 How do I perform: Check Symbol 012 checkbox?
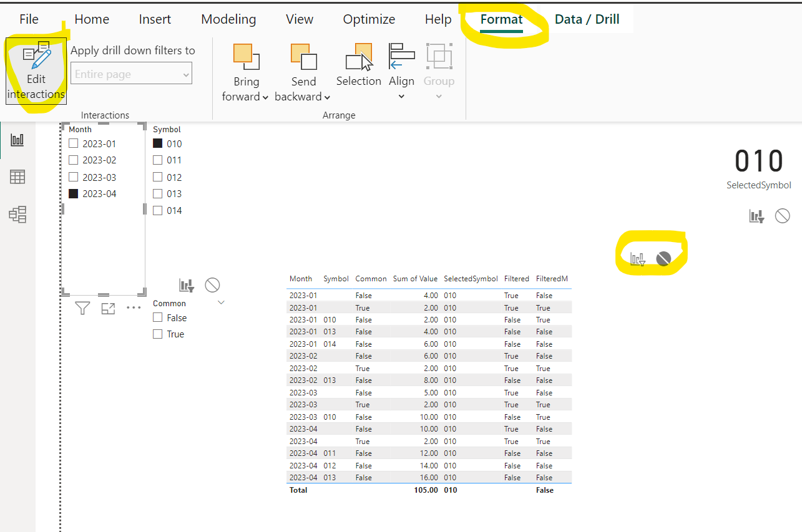[x=158, y=177]
